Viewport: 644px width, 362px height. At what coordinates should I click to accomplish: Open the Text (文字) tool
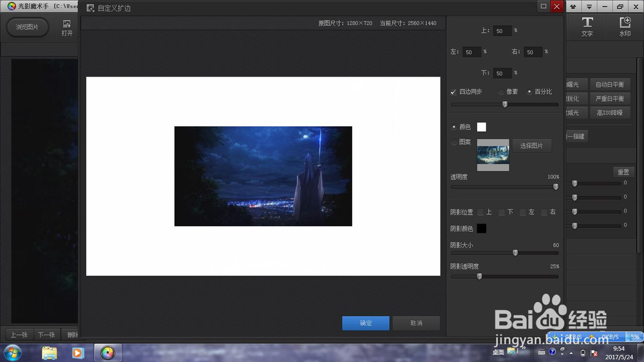(x=587, y=26)
